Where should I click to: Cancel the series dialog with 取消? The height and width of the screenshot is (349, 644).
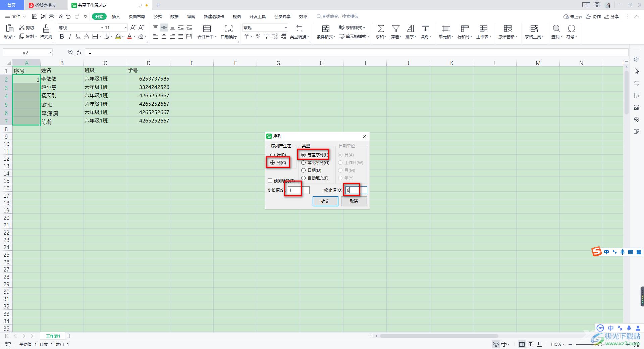click(x=354, y=201)
